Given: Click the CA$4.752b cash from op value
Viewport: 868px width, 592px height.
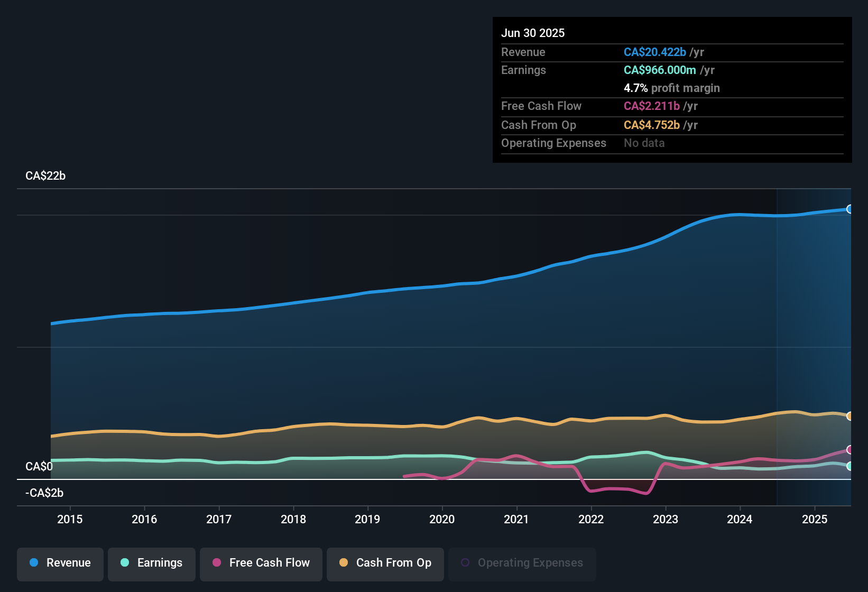Looking at the screenshot, I should pyautogui.click(x=651, y=125).
